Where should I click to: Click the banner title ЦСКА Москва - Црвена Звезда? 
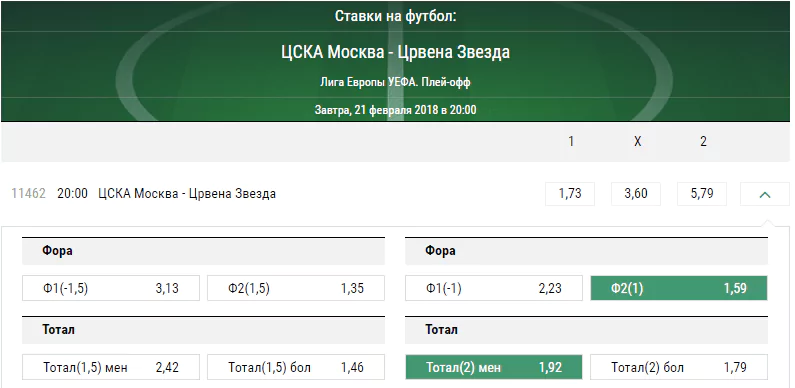[395, 52]
